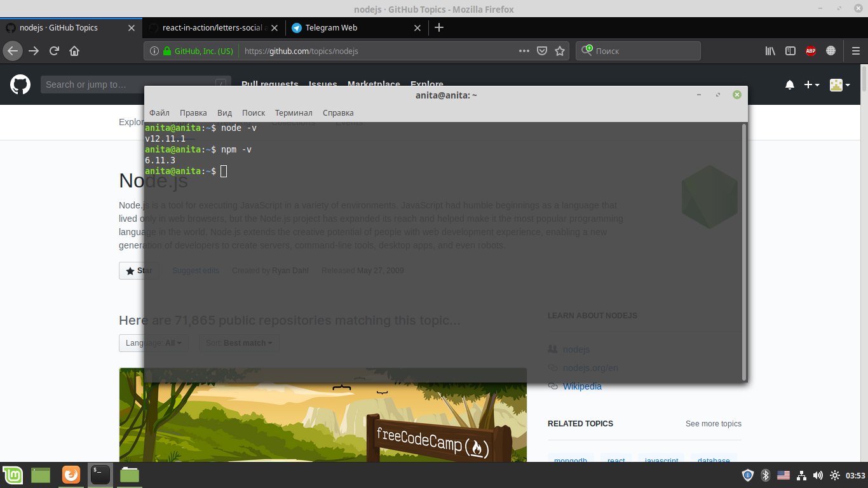Image resolution: width=868 pixels, height=488 pixels.
Task: Click the anita@anita: ~ terminal title
Action: click(x=446, y=95)
